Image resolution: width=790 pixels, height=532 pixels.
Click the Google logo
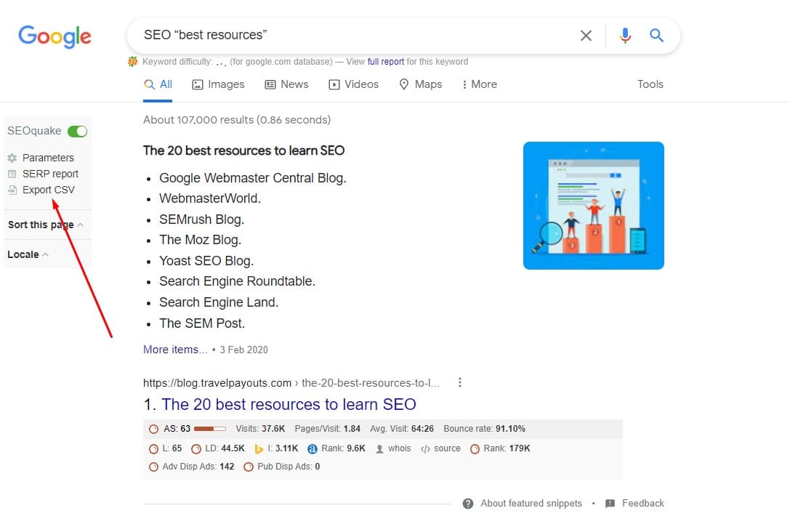click(55, 36)
